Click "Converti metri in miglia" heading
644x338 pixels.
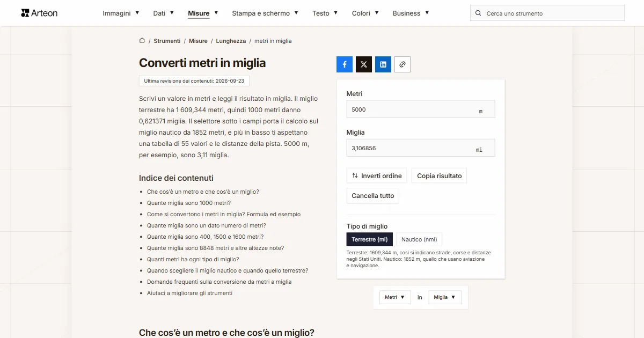pyautogui.click(x=202, y=63)
